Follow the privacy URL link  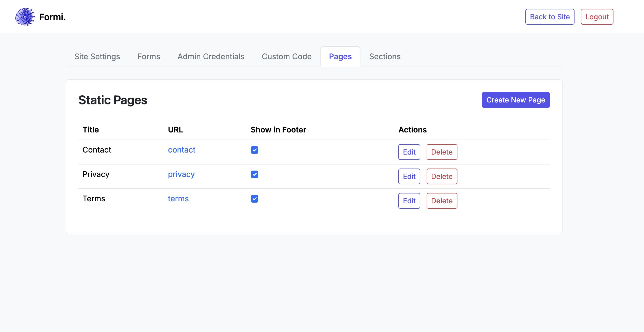(181, 174)
